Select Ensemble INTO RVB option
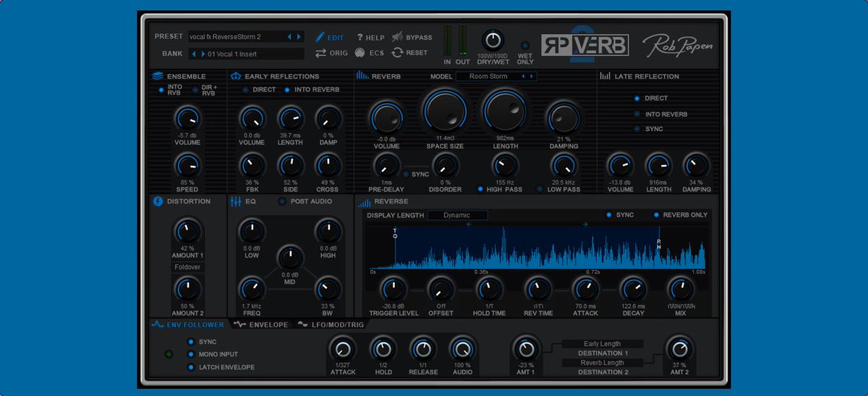Screen dimensions: 868x396 [161, 90]
